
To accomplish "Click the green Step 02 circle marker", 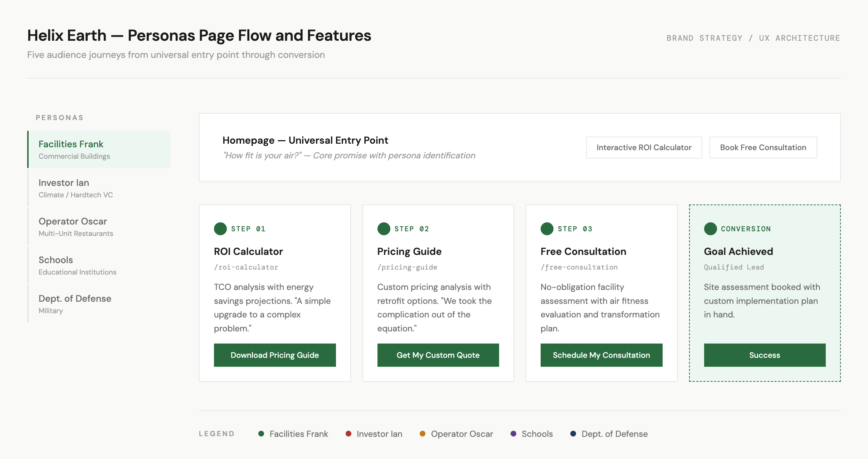I will click(384, 229).
